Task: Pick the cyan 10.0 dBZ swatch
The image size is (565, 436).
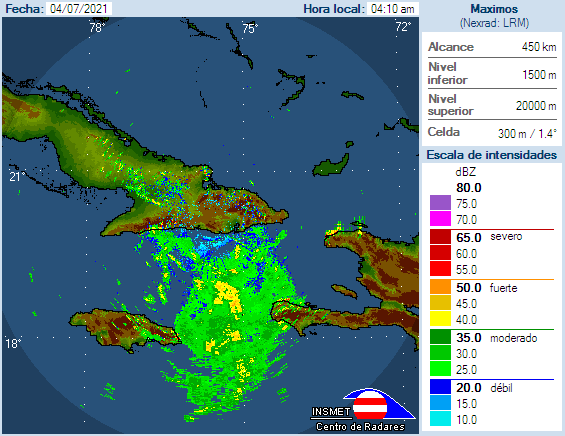Action: [x=440, y=419]
